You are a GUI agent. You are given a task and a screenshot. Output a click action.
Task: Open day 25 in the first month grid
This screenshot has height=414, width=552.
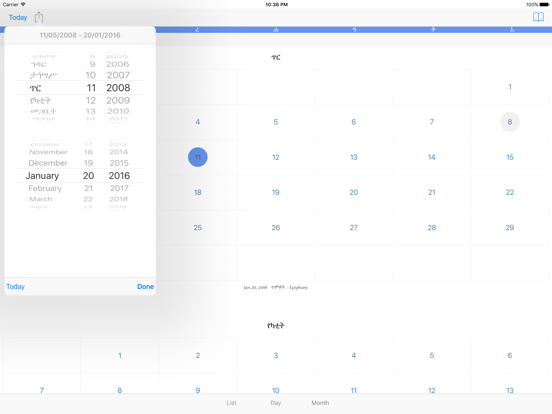point(198,227)
